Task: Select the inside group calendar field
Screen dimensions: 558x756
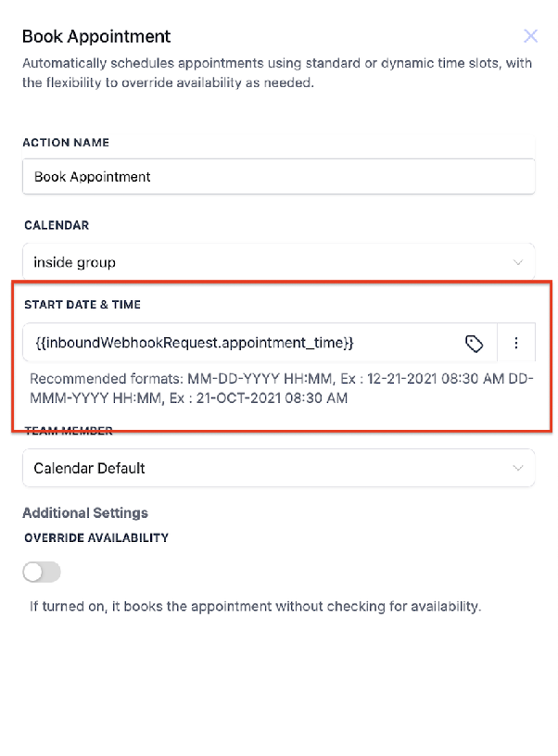Action: click(279, 262)
